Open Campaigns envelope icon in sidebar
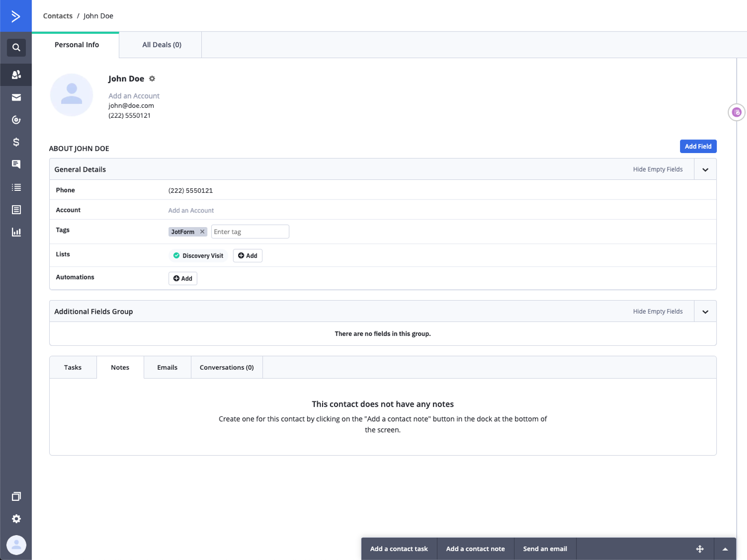Screen dimensions: 747x560 [16, 97]
